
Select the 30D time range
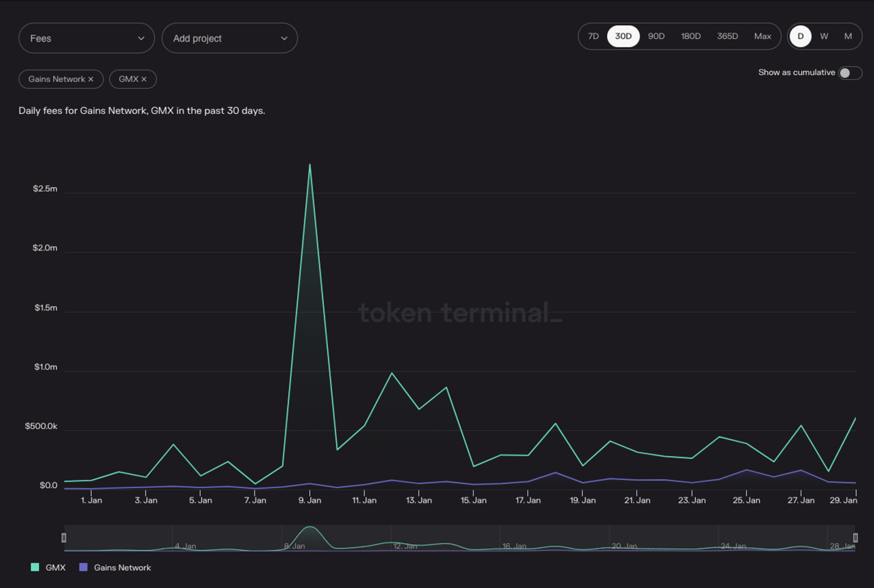coord(623,36)
